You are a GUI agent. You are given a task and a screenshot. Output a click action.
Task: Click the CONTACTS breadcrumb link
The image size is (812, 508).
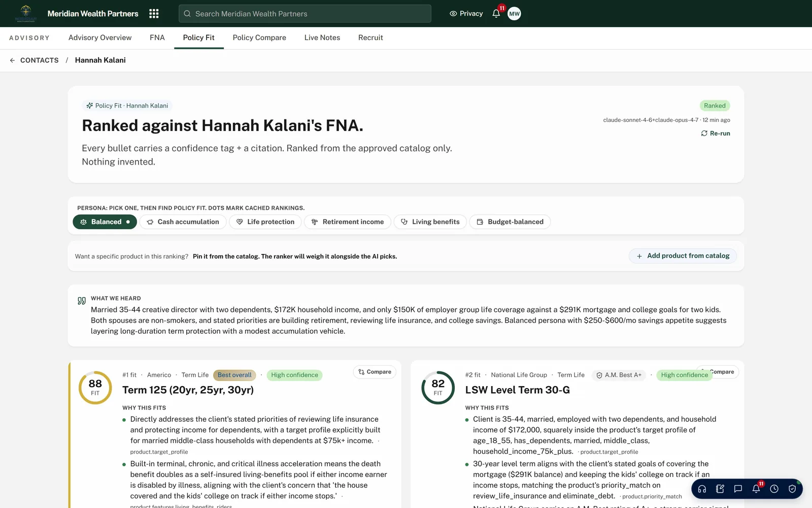tap(40, 60)
